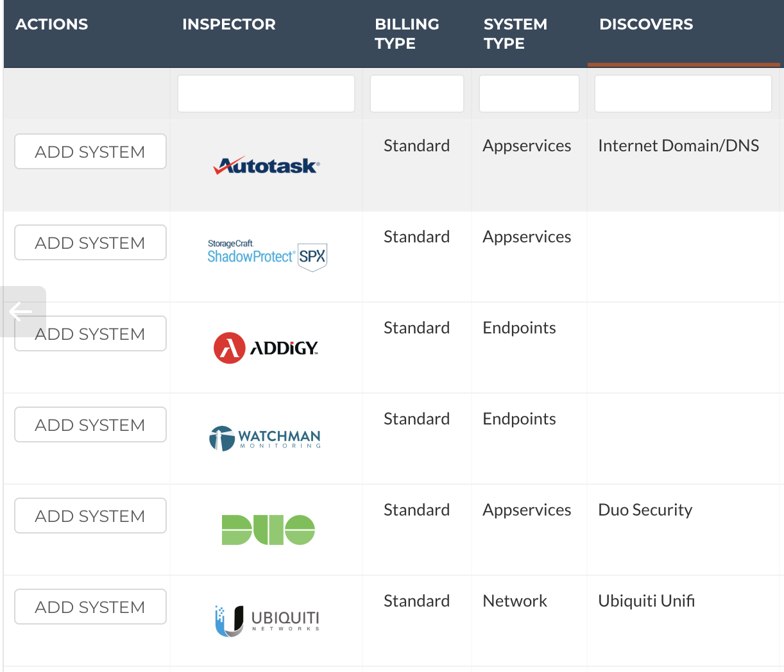
Task: Click 'Appservices' in Autotask row
Action: (x=527, y=146)
